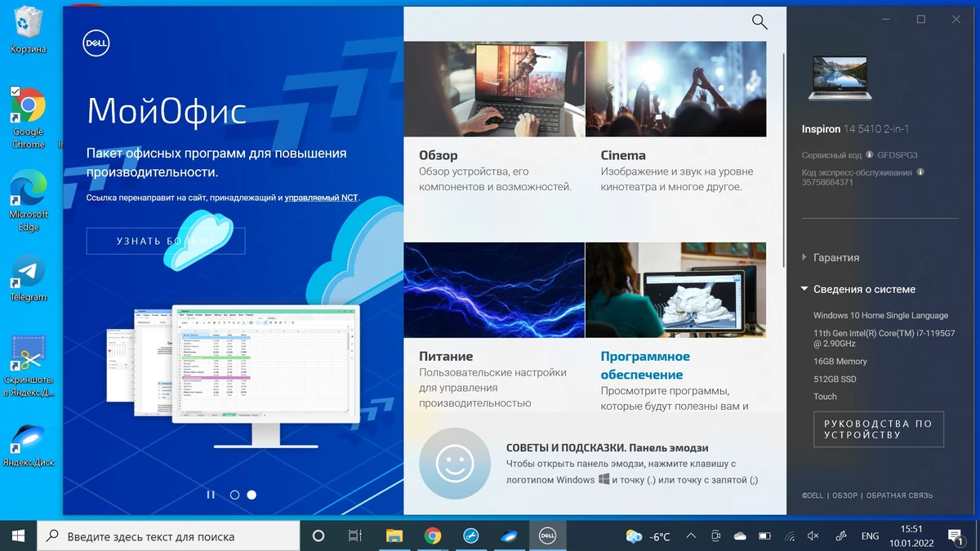Show hidden tray icons chevron
The height and width of the screenshot is (551, 980).
point(691,536)
